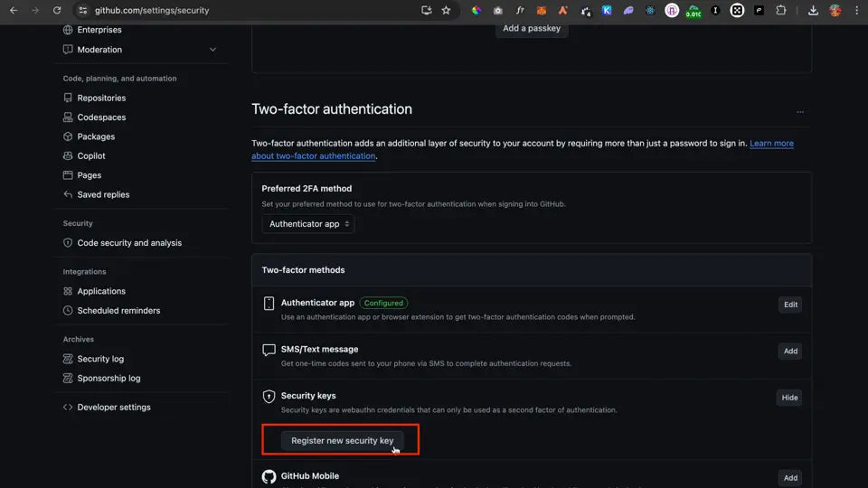This screenshot has width=868, height=488.
Task: Click the shield icon beside Code security
Action: pos(68,242)
